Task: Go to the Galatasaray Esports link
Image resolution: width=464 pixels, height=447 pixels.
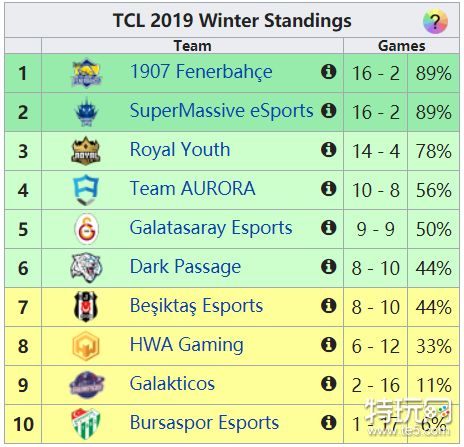Action: tap(211, 228)
